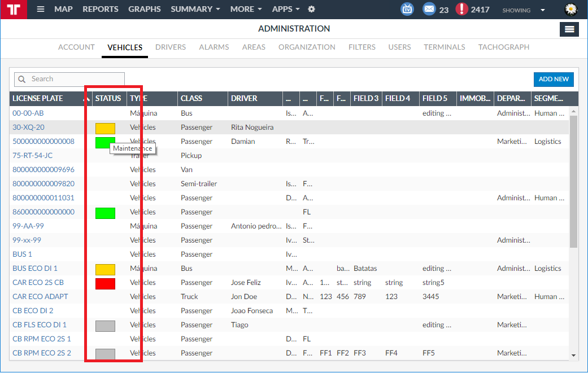Expand the MORE dropdown menu
588x373 pixels.
click(246, 10)
